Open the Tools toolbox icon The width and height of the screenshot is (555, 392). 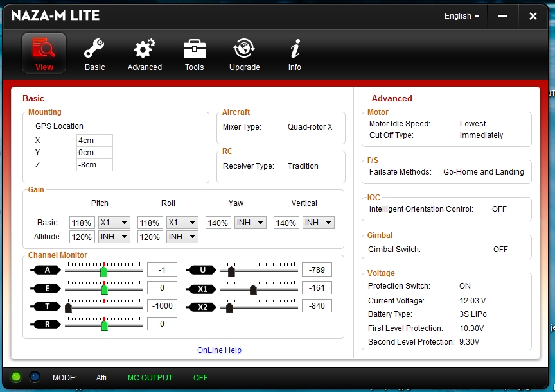point(195,48)
